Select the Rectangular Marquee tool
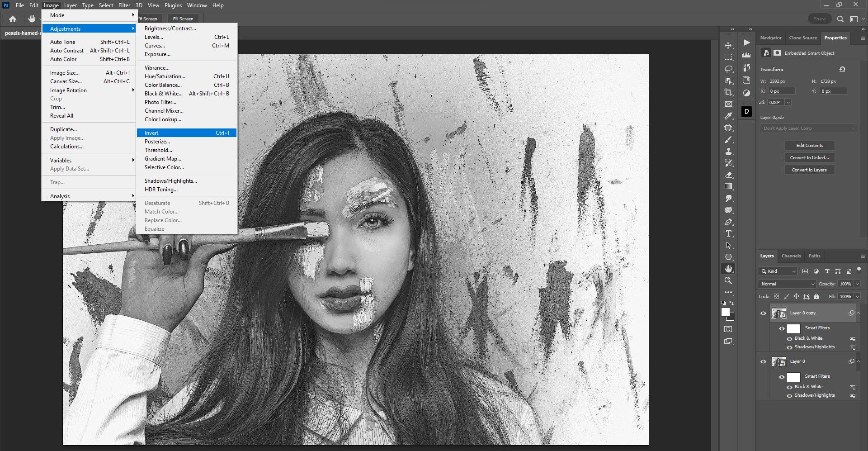868x451 pixels. pyautogui.click(x=728, y=57)
